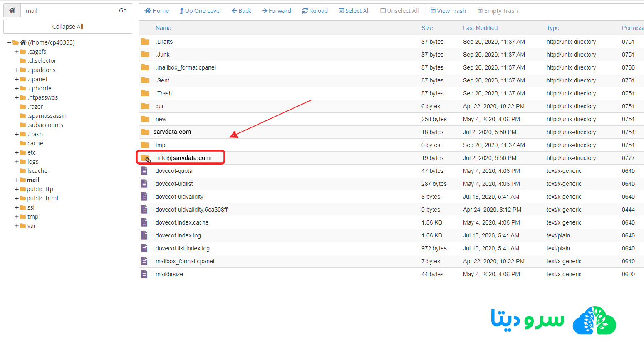Screen dimensions: 644x352
Task: Click the Reload icon to refresh files
Action: pos(304,10)
